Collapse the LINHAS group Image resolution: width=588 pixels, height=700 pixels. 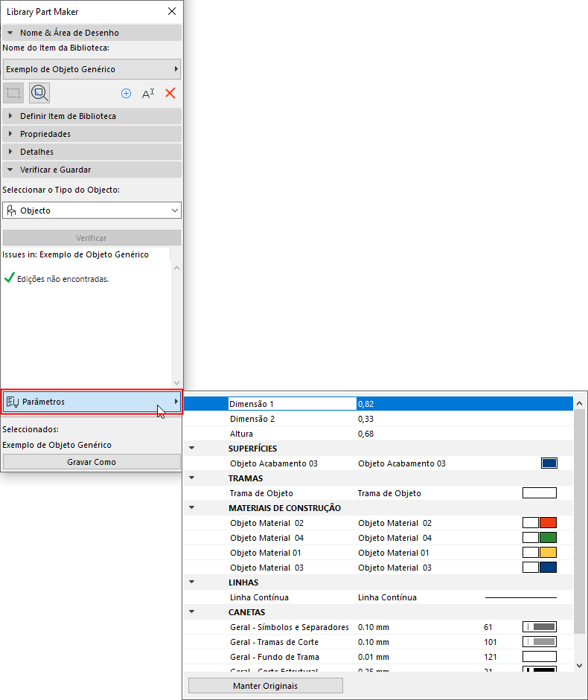pyautogui.click(x=192, y=582)
